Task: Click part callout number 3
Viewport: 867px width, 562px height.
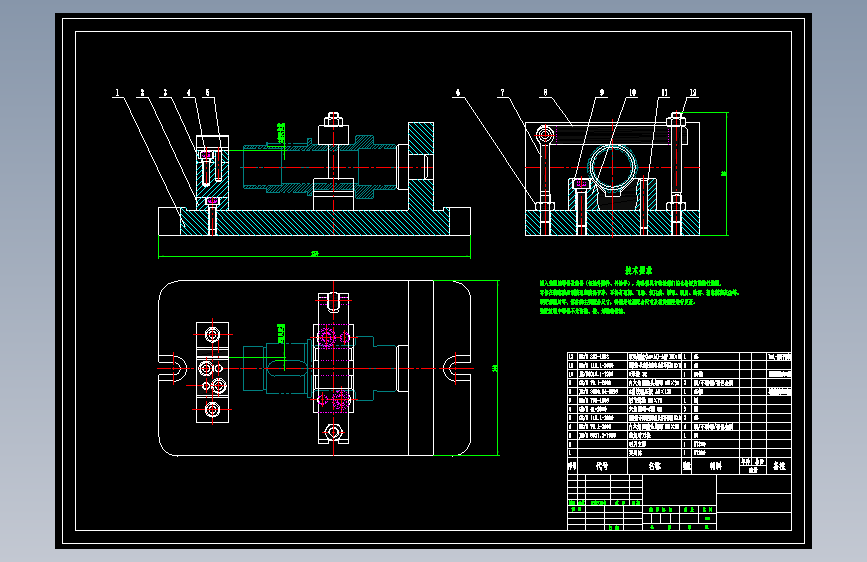Action: (165, 92)
